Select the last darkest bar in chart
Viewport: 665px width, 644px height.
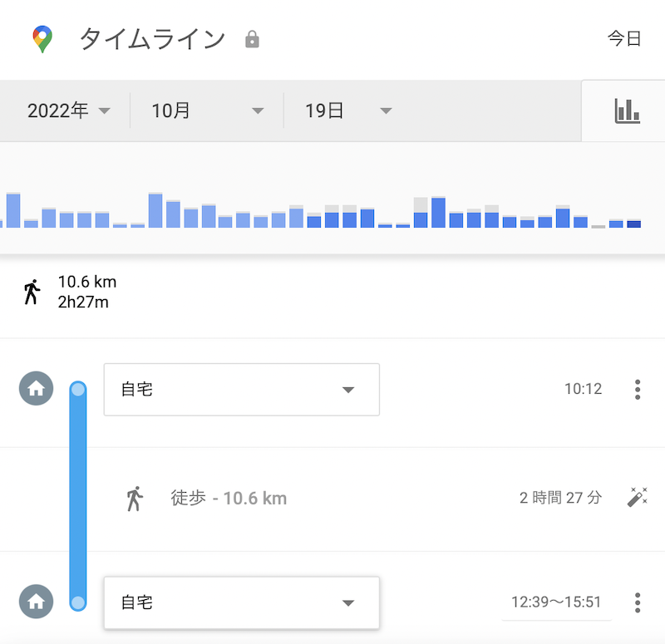point(633,224)
